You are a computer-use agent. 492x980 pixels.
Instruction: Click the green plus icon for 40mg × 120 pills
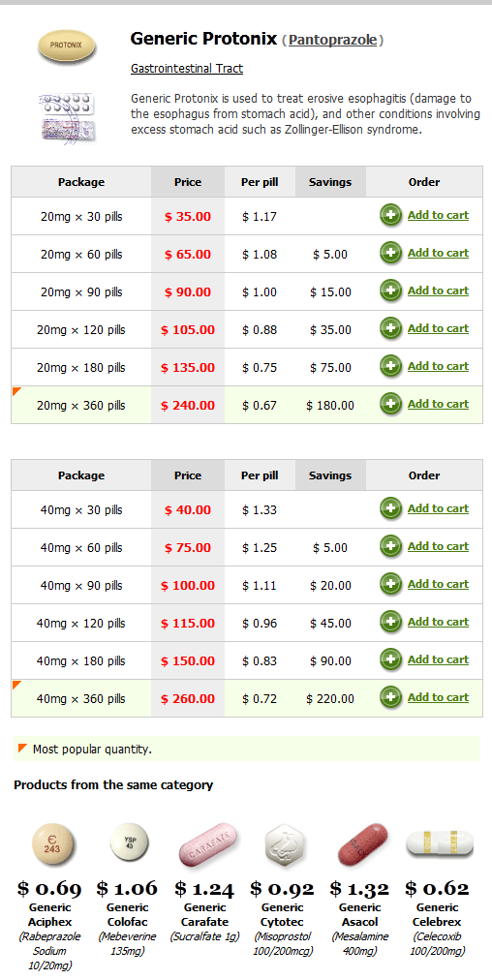(x=390, y=622)
